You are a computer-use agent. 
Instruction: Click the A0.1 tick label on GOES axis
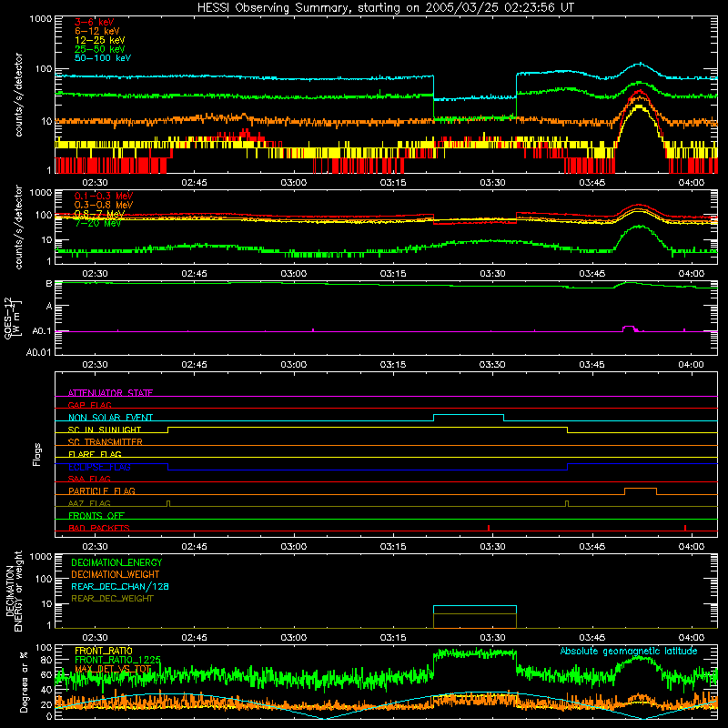pyautogui.click(x=41, y=331)
